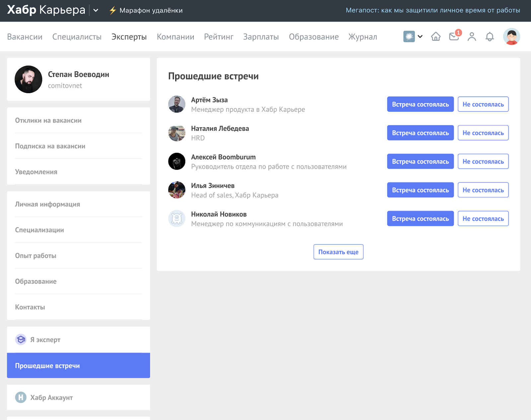
Task: Open Рейтинг section
Action: (219, 37)
